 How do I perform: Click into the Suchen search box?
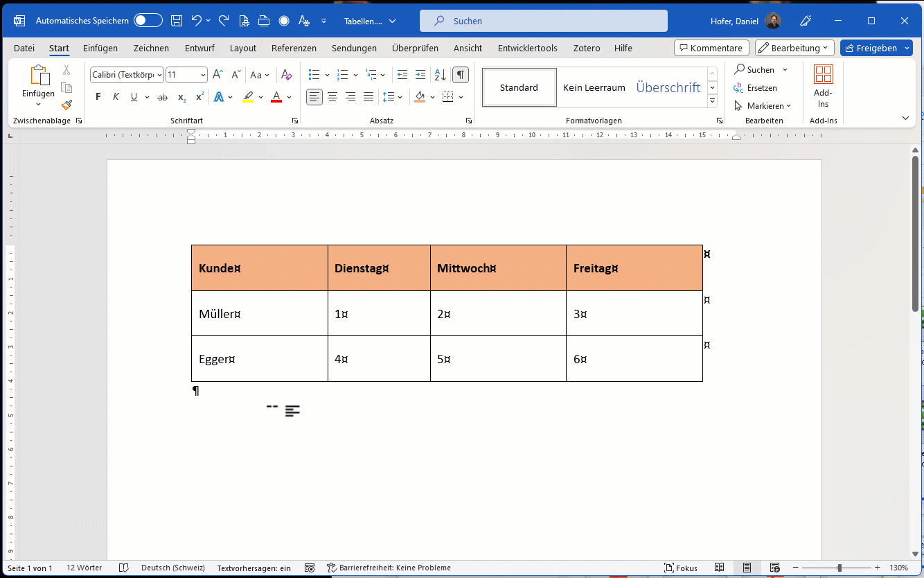pyautogui.click(x=544, y=21)
